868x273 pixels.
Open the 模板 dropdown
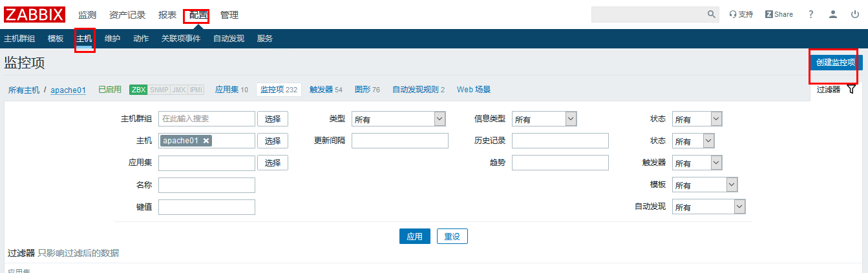pos(704,185)
